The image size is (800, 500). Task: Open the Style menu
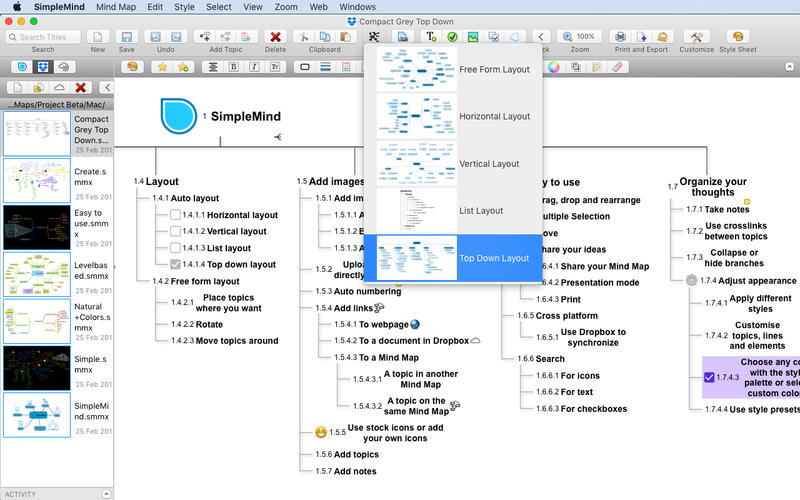184,7
